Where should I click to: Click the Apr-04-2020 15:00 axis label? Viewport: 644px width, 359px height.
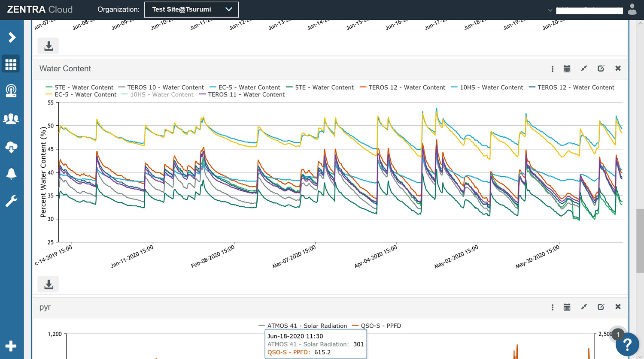(376, 257)
